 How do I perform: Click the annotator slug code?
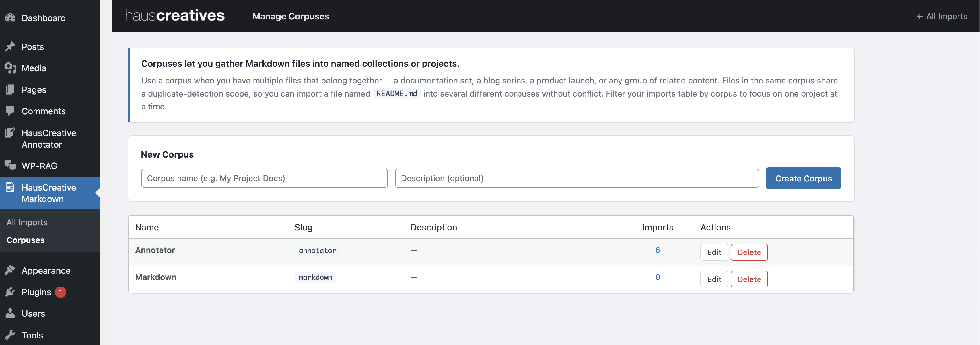[x=317, y=250]
